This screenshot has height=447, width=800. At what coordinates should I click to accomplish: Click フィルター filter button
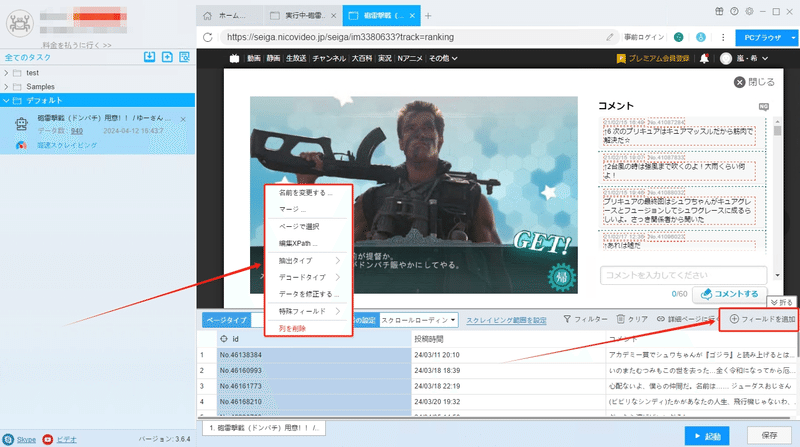pyautogui.click(x=585, y=319)
